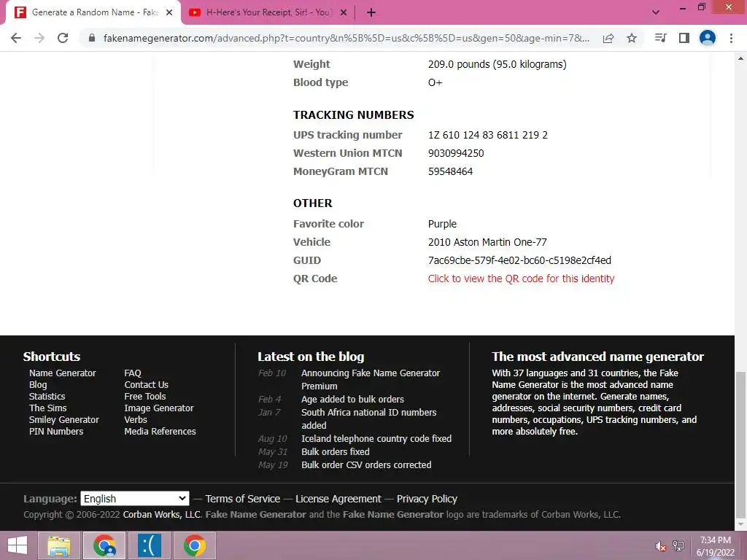The image size is (747, 560).
Task: Toggle the browser side panel icon
Action: point(684,38)
